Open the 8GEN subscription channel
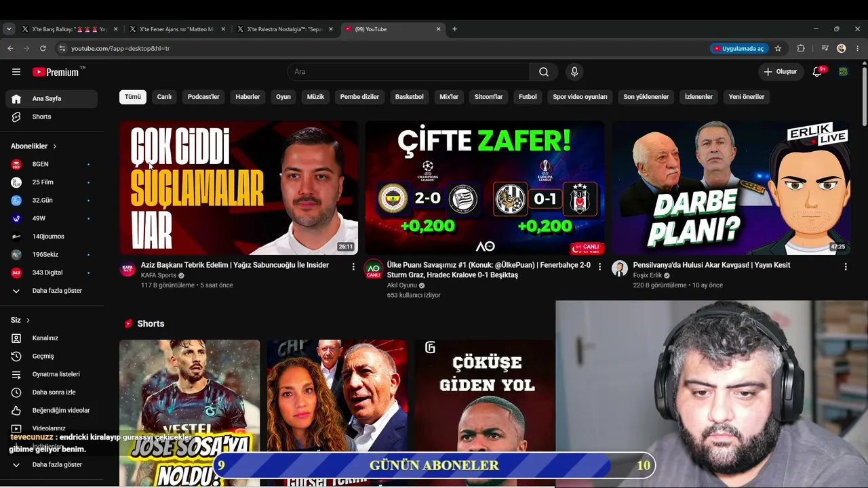This screenshot has height=488, width=868. coord(52,164)
